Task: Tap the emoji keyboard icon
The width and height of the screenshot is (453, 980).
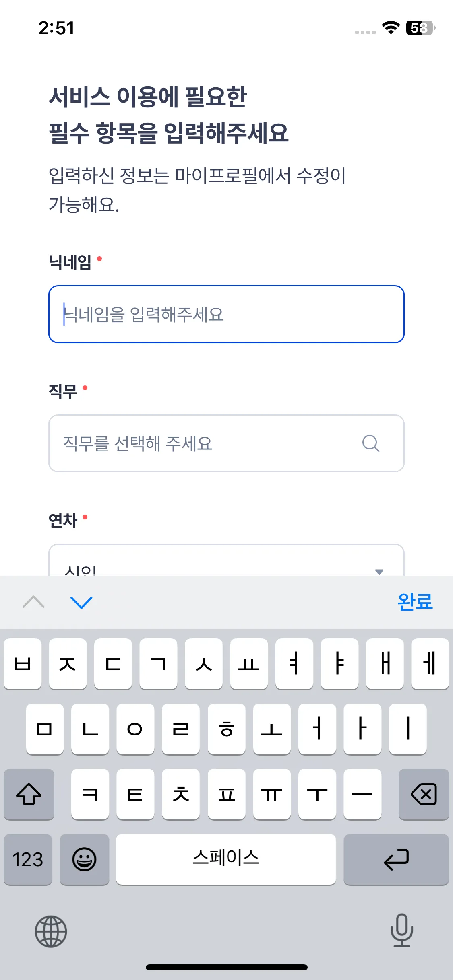Action: [x=84, y=859]
